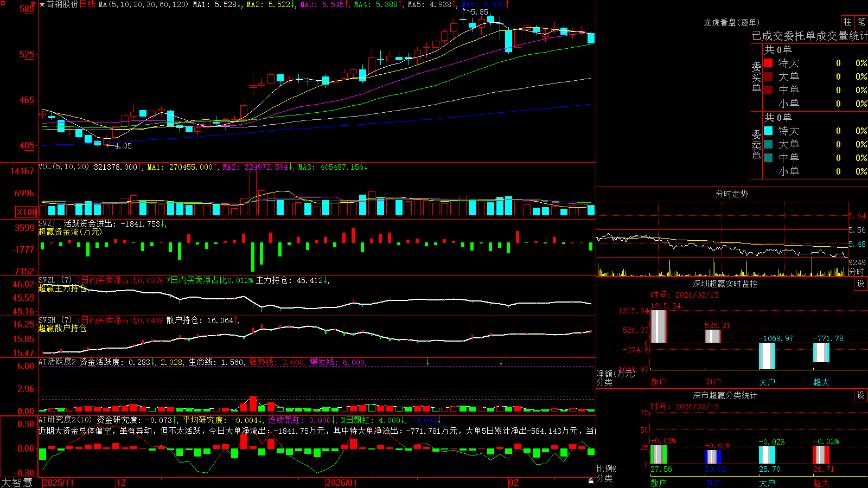Click the X100 volume scale box
Screen dimensions: 868x488
[x=27, y=212]
